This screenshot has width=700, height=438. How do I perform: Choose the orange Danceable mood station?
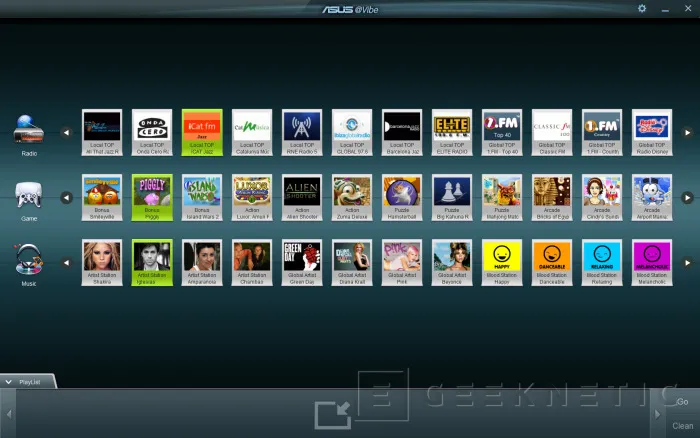552,263
